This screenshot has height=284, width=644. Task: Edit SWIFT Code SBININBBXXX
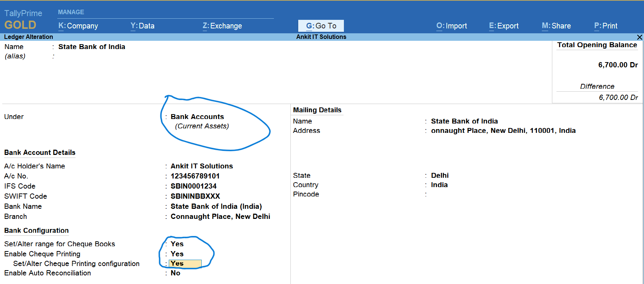[195, 196]
